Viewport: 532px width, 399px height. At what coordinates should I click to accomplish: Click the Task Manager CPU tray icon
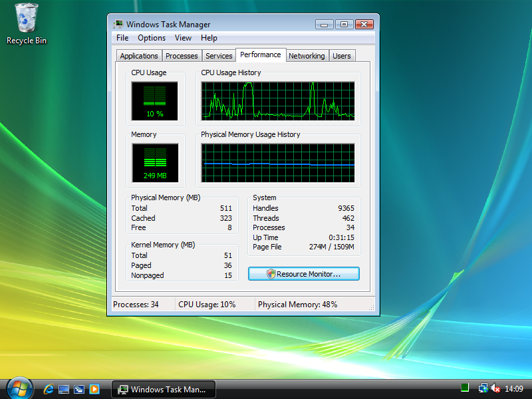465,388
